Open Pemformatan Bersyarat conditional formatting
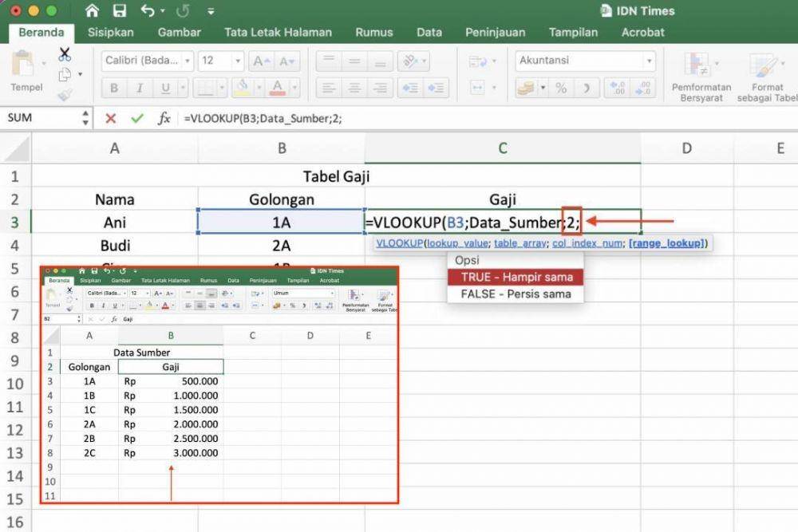This screenshot has width=798, height=532. [x=701, y=77]
